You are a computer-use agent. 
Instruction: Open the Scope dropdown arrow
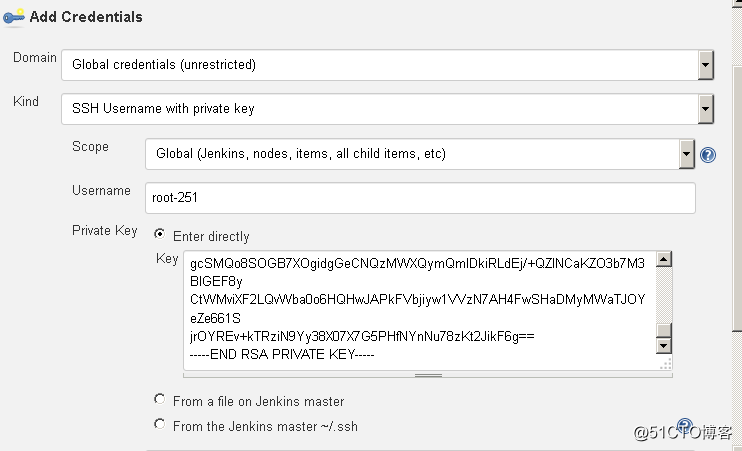click(x=687, y=154)
